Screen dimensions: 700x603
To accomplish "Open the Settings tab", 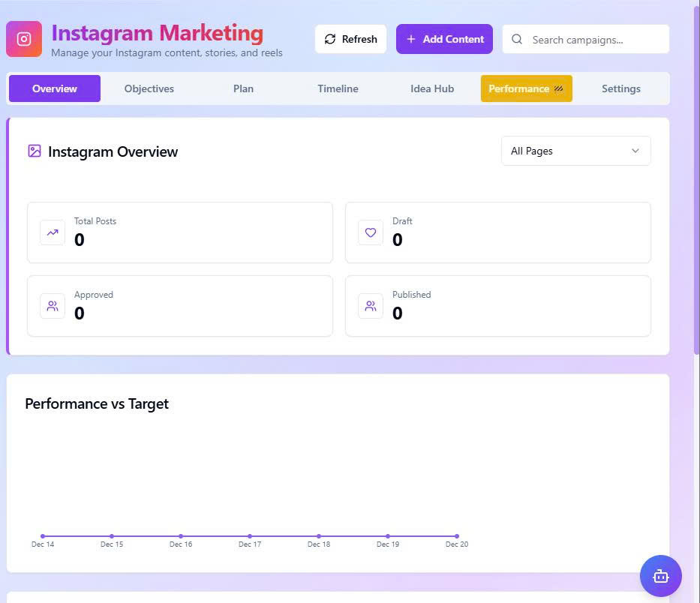I will coord(620,88).
